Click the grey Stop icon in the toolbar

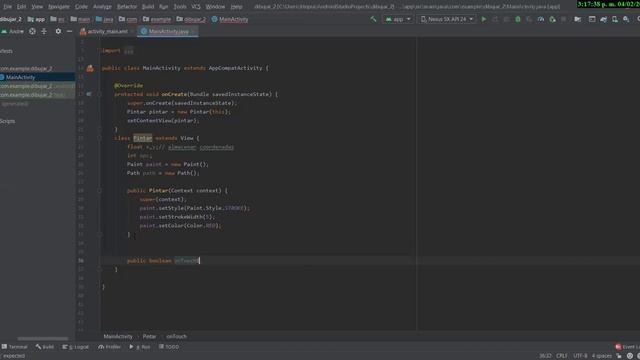(564, 19)
